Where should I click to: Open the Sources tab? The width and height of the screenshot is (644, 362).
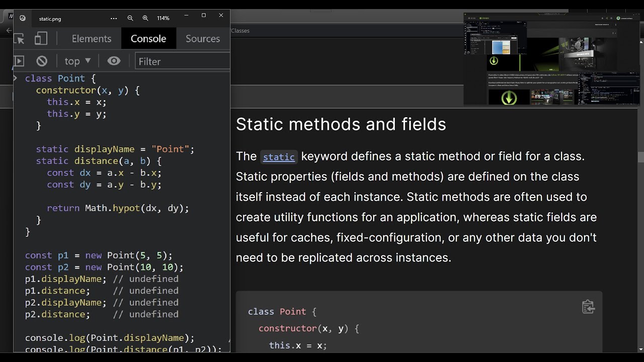[x=203, y=39]
